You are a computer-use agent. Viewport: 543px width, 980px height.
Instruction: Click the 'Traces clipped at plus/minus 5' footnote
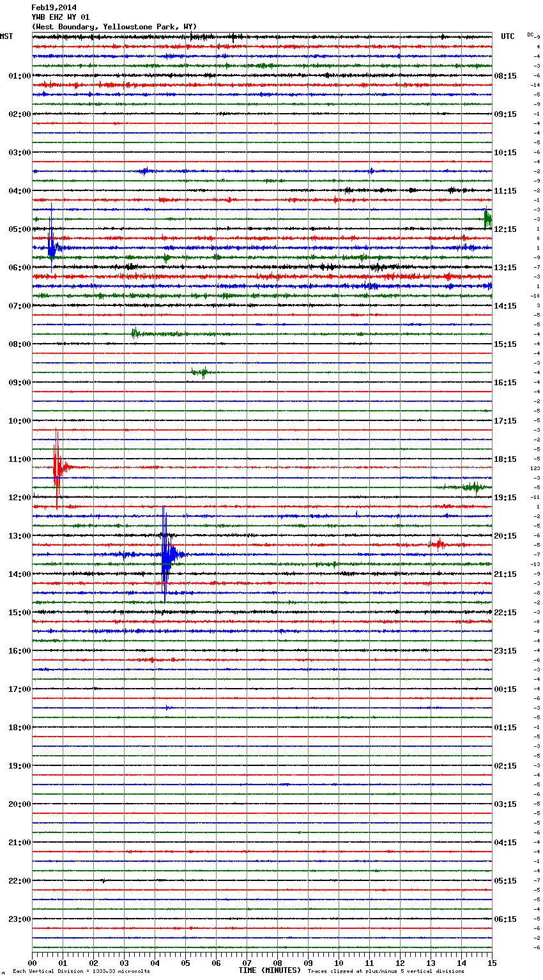point(386,972)
